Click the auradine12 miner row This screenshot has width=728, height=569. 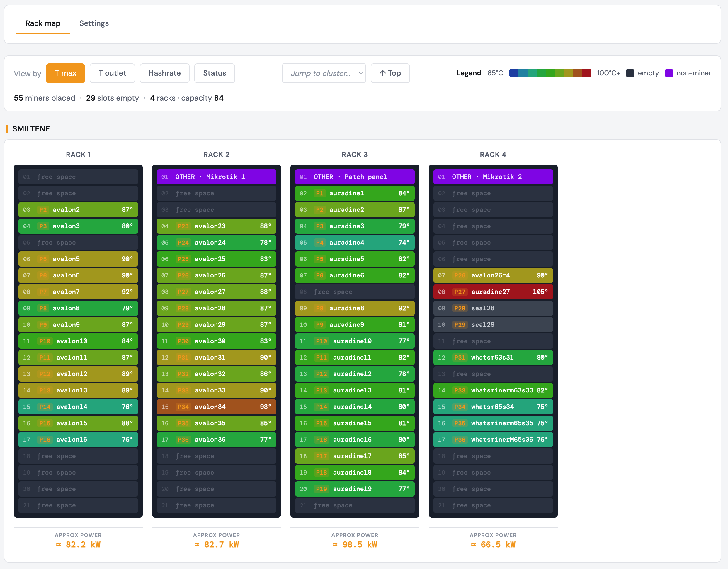click(x=355, y=374)
